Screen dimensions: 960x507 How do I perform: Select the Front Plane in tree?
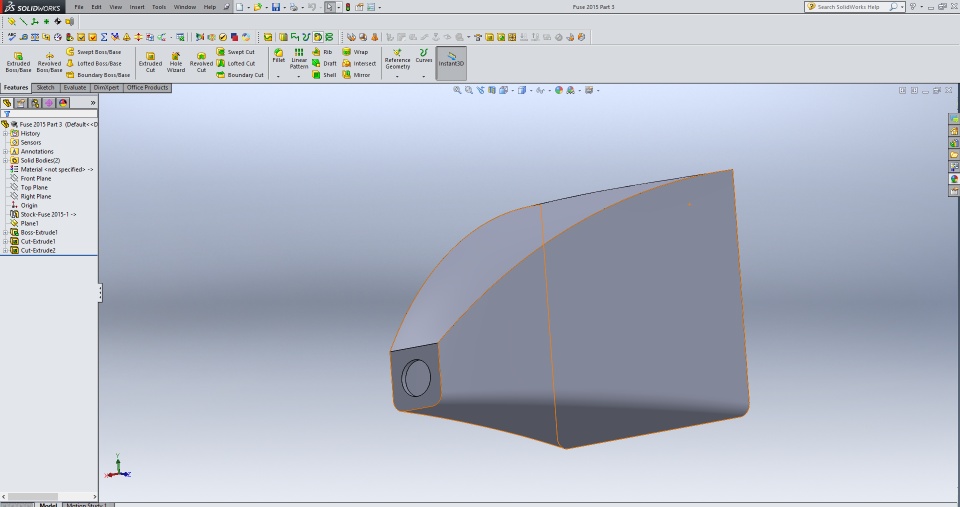(x=31, y=178)
